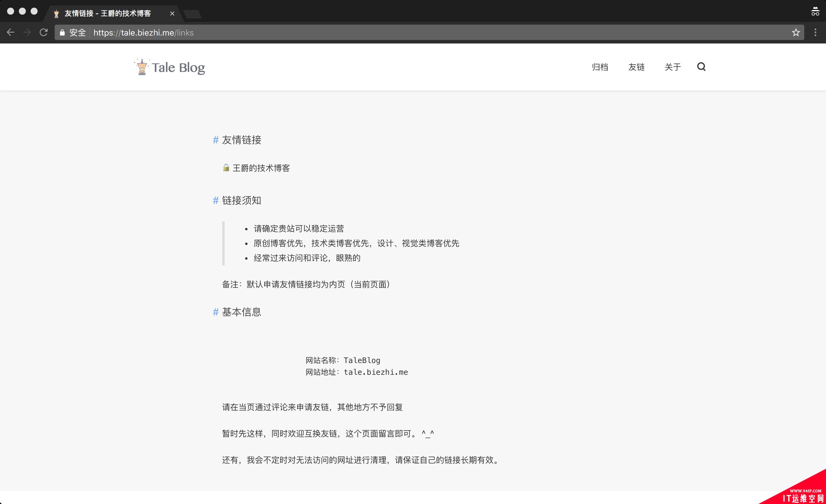The height and width of the screenshot is (504, 826).
Task: Open the 归档 navigation item
Action: coord(600,67)
